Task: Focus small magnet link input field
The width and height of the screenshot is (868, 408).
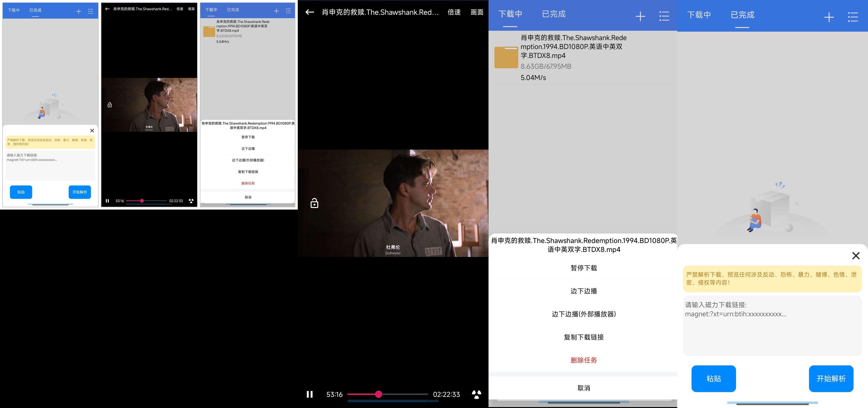Action: [50, 165]
